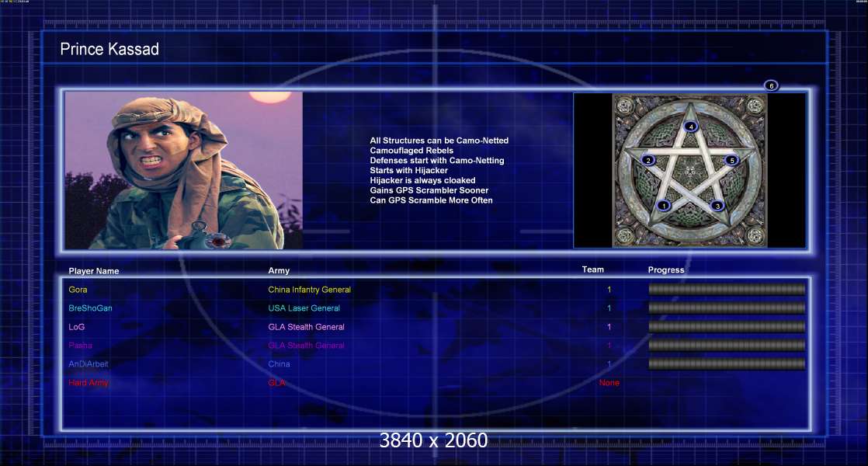Click 'Camouflaged Rebels' text

(x=411, y=151)
